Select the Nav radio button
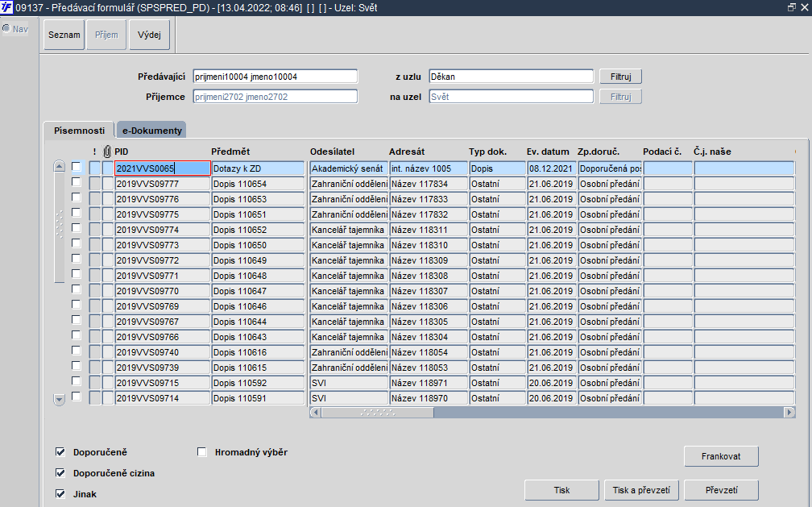812x507 pixels. [6, 28]
